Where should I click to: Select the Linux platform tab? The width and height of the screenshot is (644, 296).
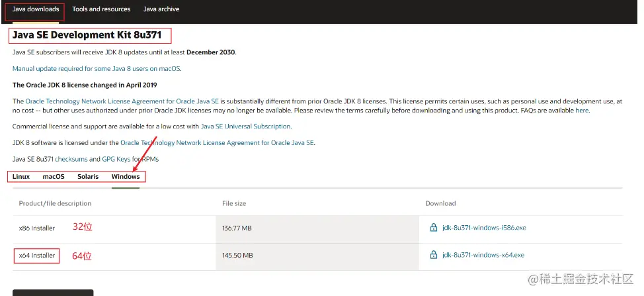click(21, 177)
